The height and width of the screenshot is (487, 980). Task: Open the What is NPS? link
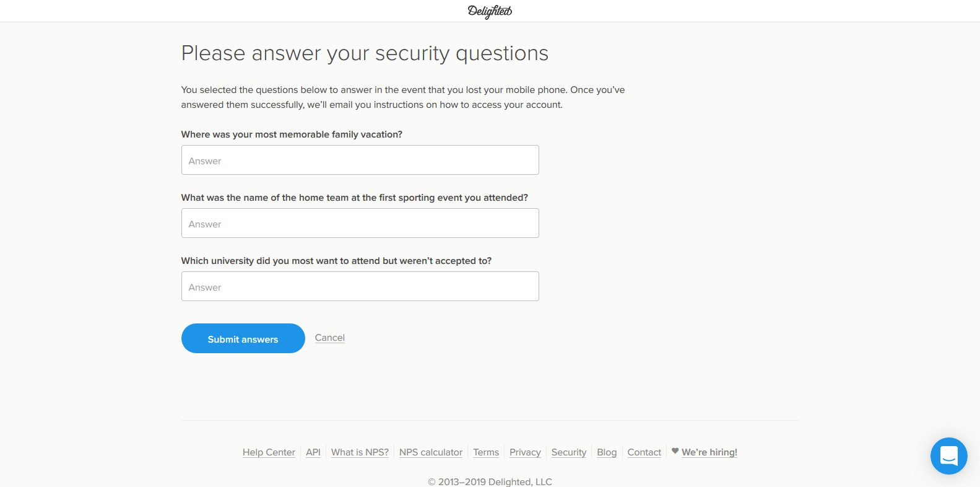[x=360, y=452]
